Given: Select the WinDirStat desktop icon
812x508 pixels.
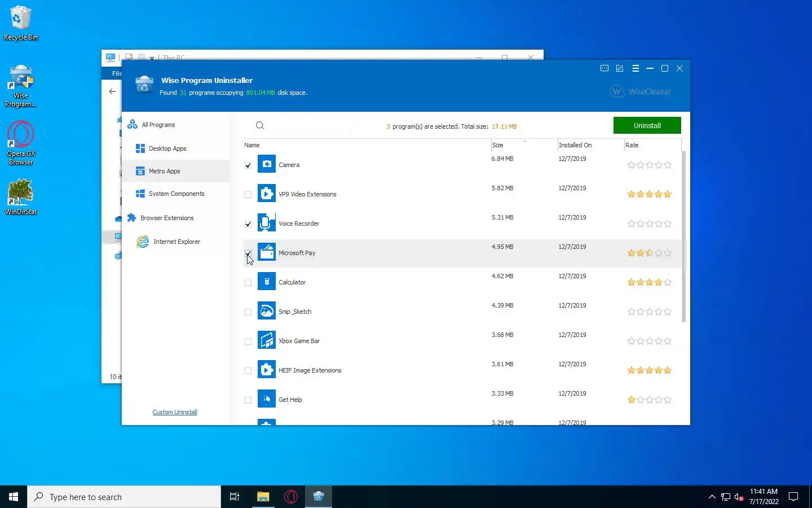Looking at the screenshot, I should pyautogui.click(x=21, y=197).
